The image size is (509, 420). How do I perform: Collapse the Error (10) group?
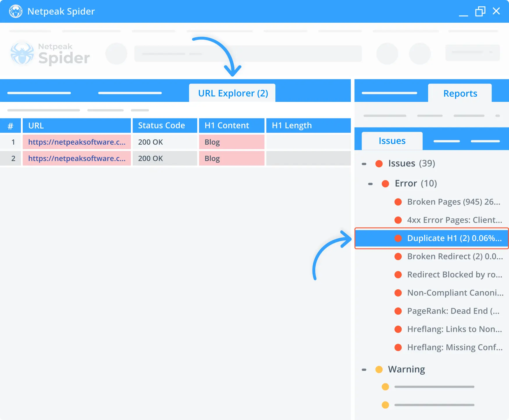click(x=370, y=184)
